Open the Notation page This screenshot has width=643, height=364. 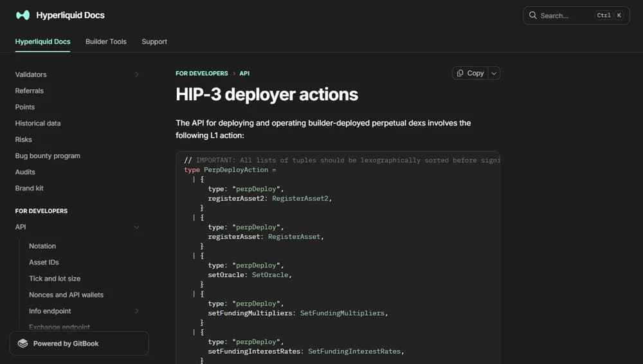pos(42,246)
